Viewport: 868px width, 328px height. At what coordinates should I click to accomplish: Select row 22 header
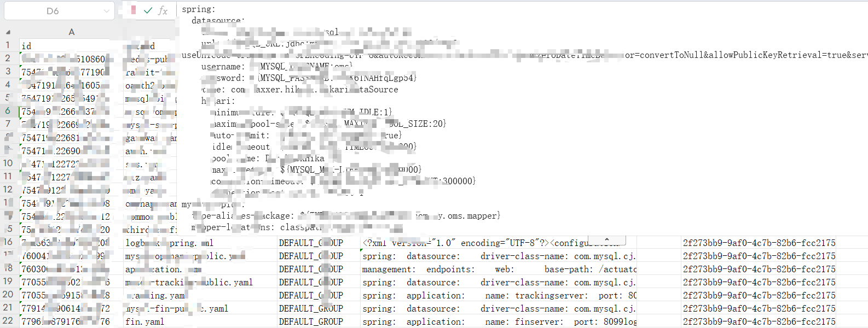tap(8, 321)
